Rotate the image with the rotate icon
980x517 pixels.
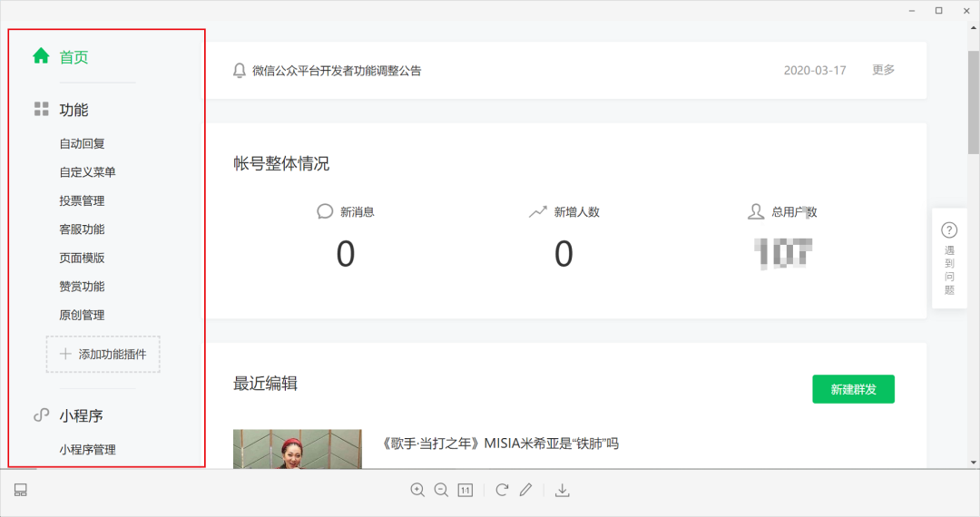[x=502, y=490]
